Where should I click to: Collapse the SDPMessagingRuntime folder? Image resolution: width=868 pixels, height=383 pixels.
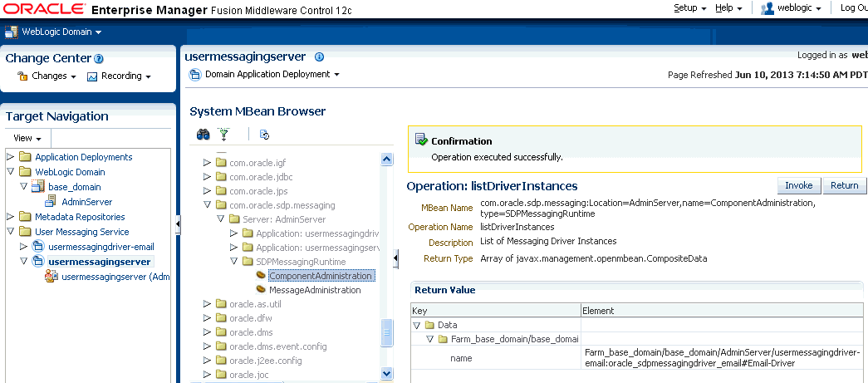[233, 261]
